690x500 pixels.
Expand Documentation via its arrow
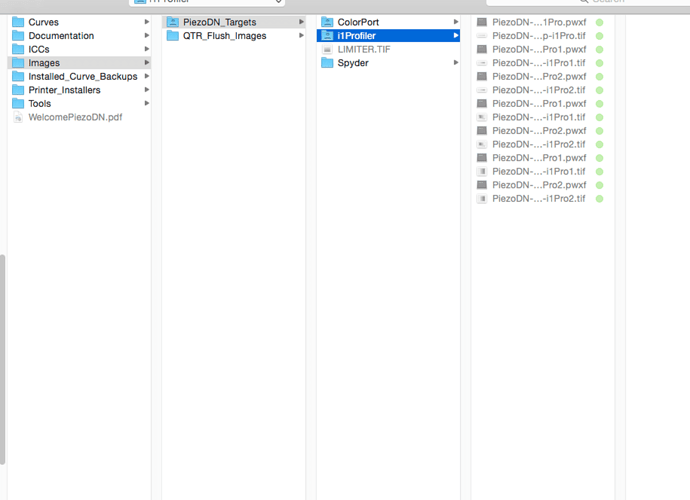click(147, 35)
